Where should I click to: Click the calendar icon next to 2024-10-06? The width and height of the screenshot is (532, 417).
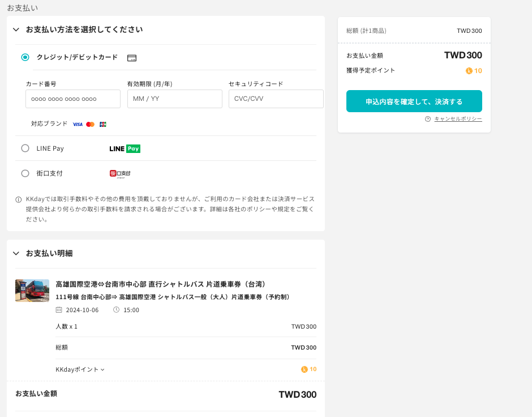(x=59, y=310)
